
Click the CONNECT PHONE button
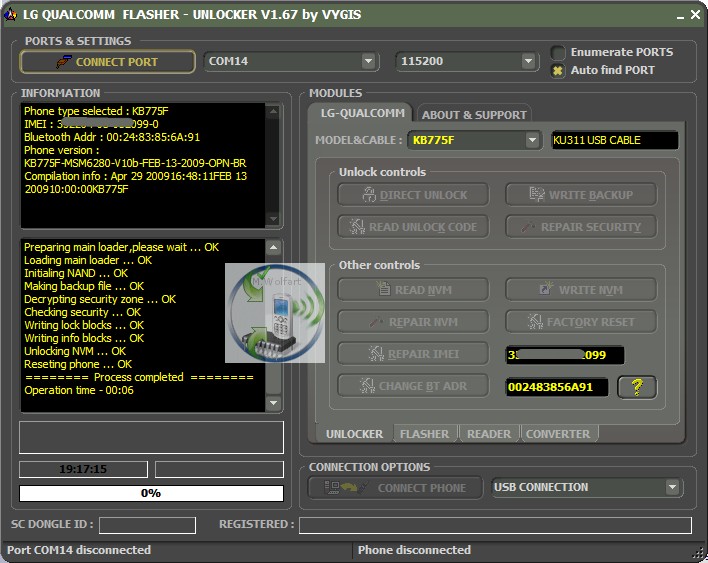396,488
